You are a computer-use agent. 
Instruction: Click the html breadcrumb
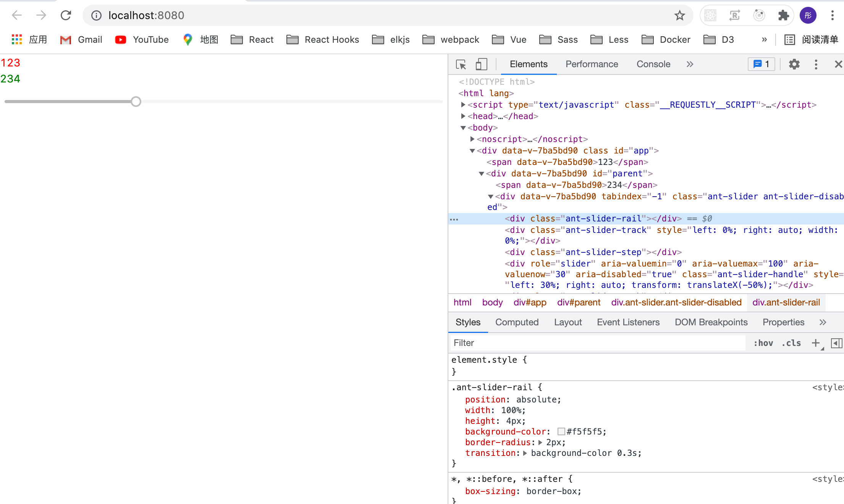[x=462, y=302]
